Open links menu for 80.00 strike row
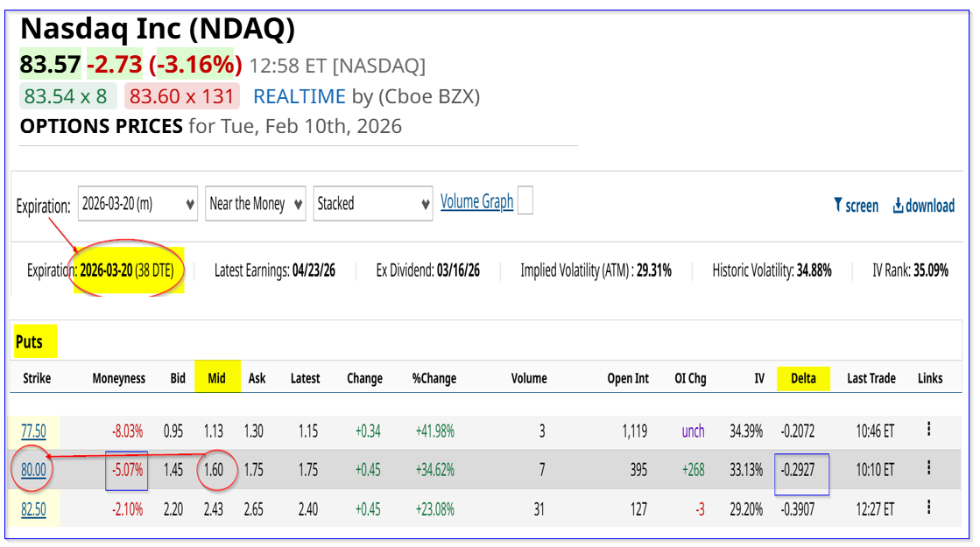This screenshot has height=547, width=980. (928, 469)
